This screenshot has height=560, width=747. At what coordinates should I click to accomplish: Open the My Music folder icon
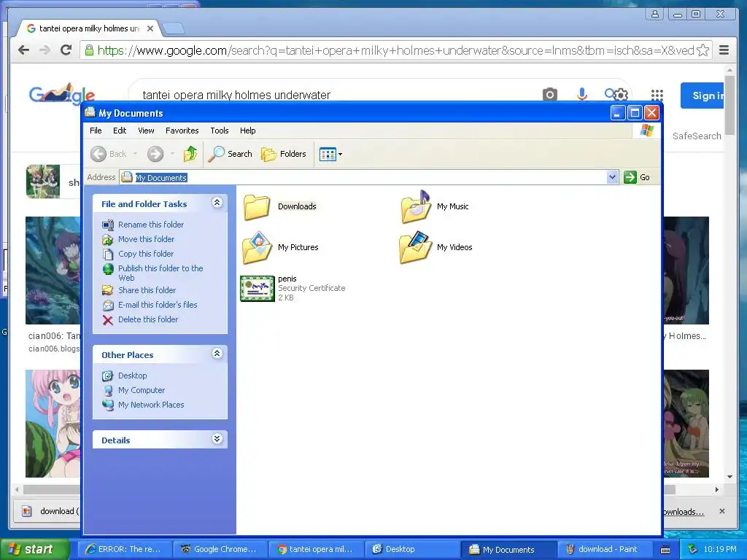pyautogui.click(x=416, y=206)
